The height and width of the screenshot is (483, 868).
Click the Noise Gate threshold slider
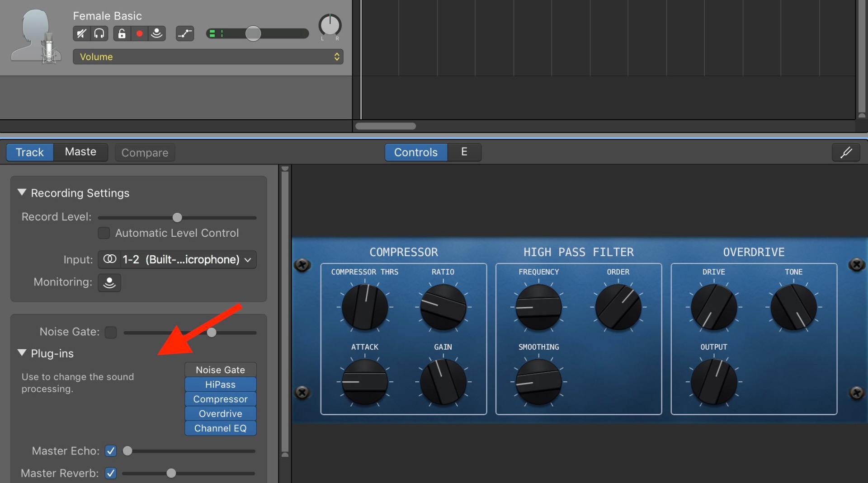190,333
